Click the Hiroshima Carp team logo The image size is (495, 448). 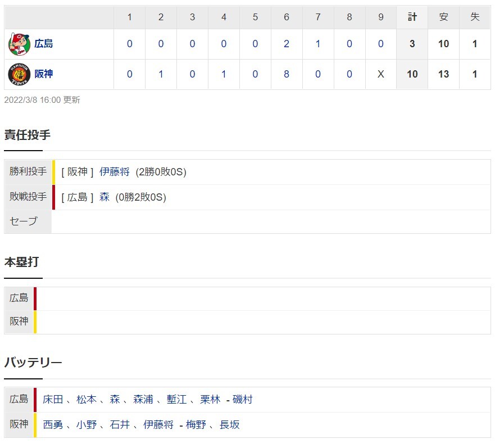click(x=19, y=44)
